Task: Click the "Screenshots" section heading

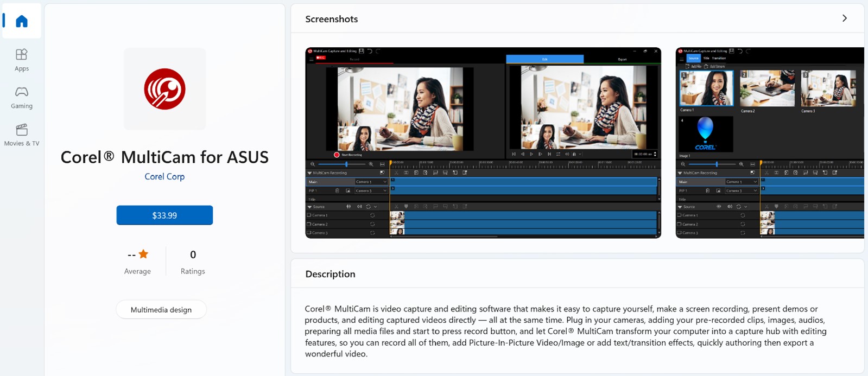Action: [332, 19]
